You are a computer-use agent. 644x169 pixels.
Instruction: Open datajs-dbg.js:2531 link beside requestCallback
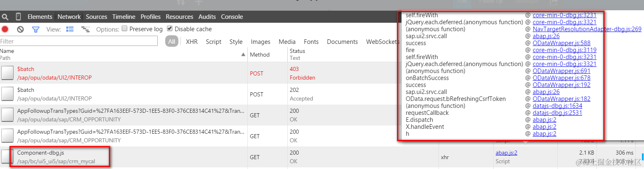[x=557, y=113]
